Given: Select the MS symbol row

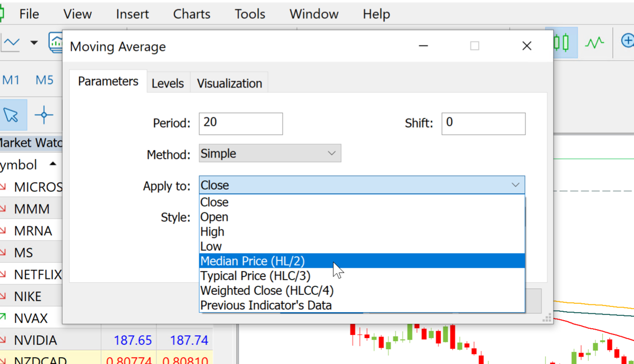Looking at the screenshot, I should (31, 253).
